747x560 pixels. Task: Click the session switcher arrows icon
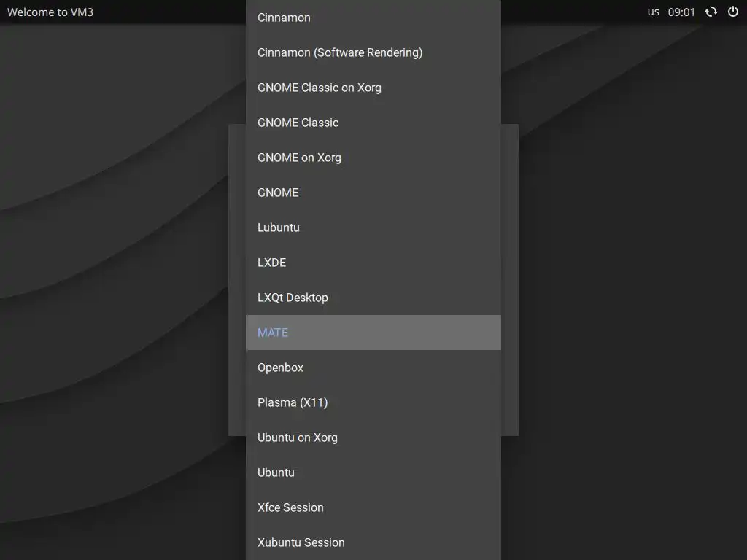point(711,12)
